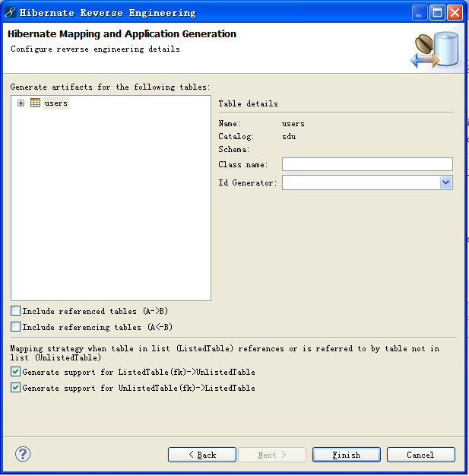
Task: Open the Id Generator dropdown
Action: [x=445, y=182]
